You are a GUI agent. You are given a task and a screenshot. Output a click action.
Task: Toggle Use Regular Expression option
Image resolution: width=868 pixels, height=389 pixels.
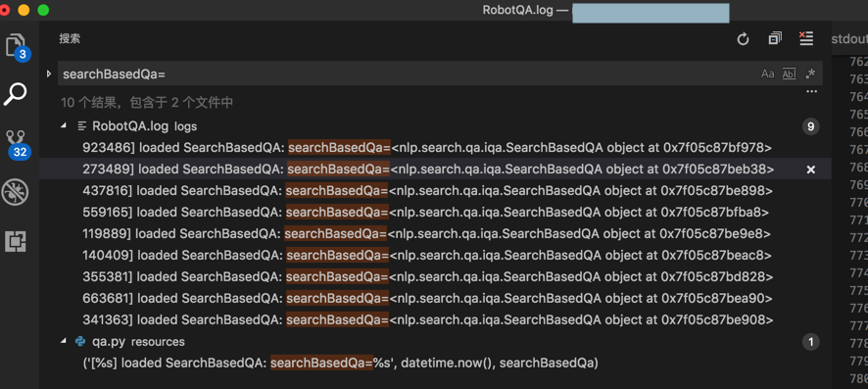(810, 73)
